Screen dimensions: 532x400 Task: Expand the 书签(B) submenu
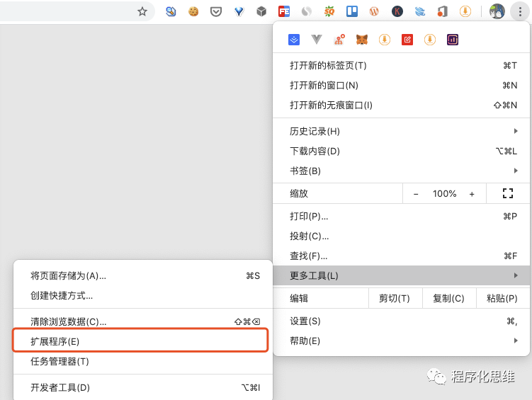402,171
